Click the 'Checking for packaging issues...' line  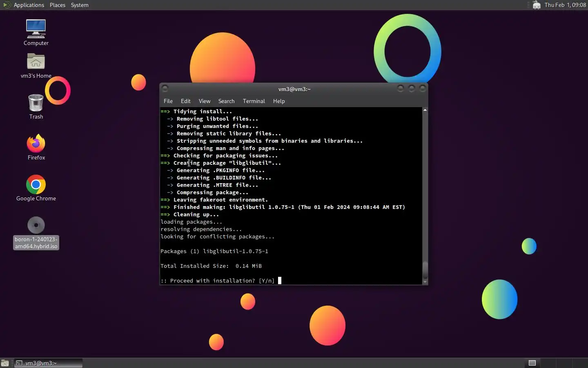[219, 155]
